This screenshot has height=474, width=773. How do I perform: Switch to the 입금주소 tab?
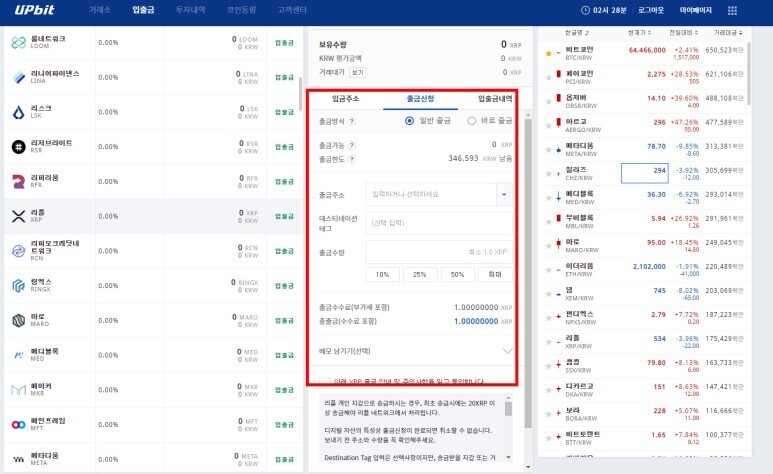pos(346,99)
